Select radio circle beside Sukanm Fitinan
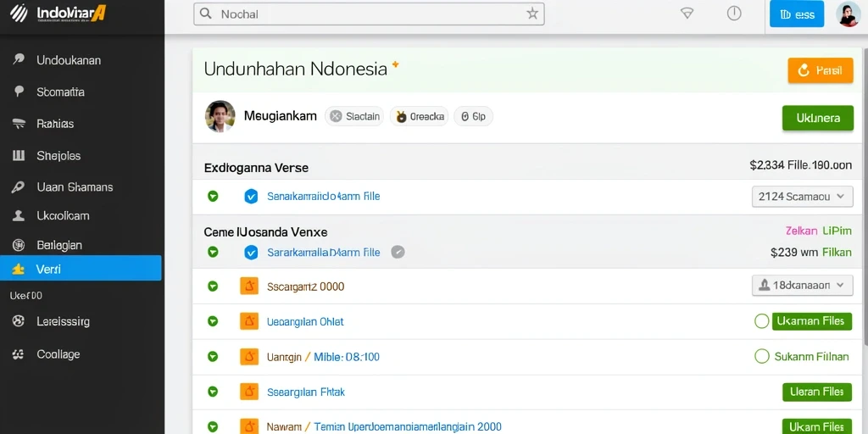 pos(762,356)
